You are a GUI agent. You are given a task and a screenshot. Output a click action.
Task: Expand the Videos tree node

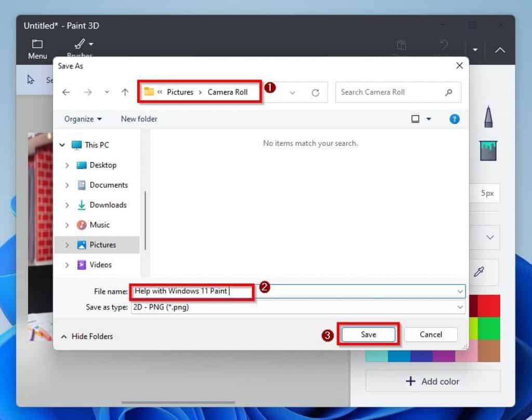tap(67, 265)
